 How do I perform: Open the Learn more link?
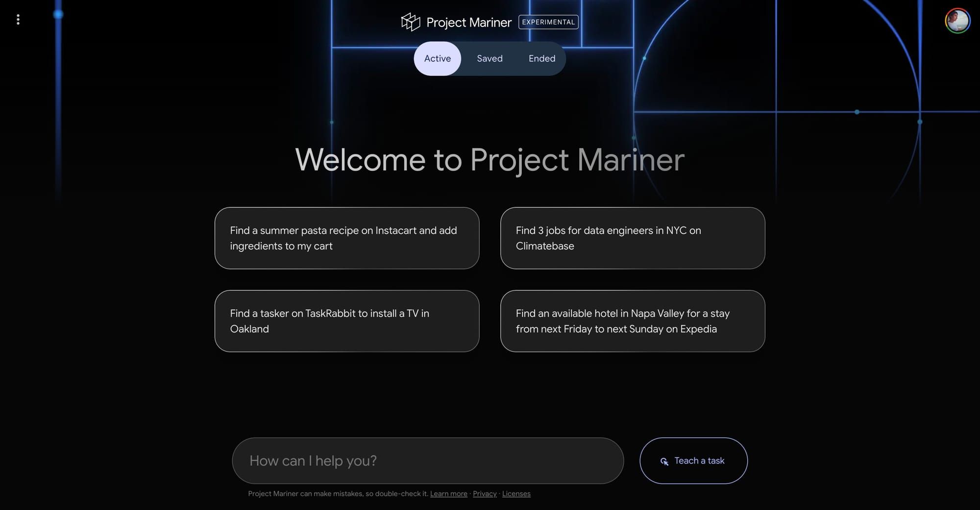click(x=448, y=493)
